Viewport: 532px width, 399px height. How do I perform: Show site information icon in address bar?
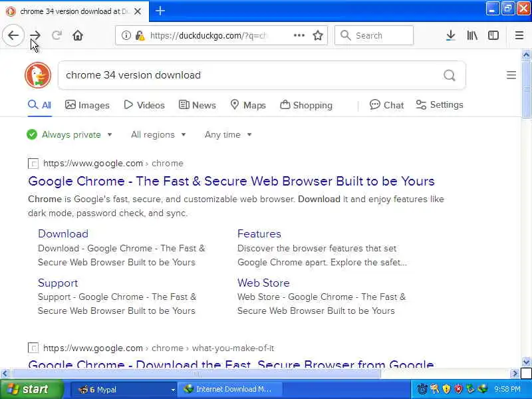[126, 35]
